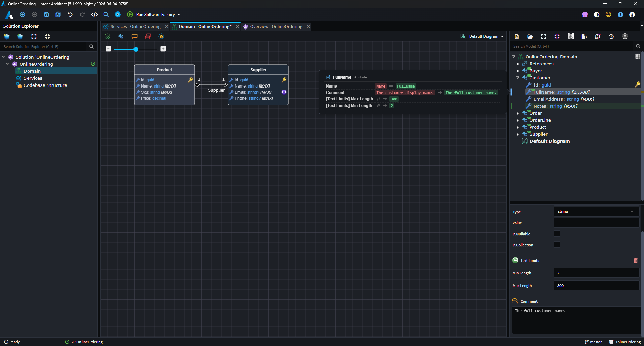
Task: Click the Undo icon
Action: click(x=70, y=15)
